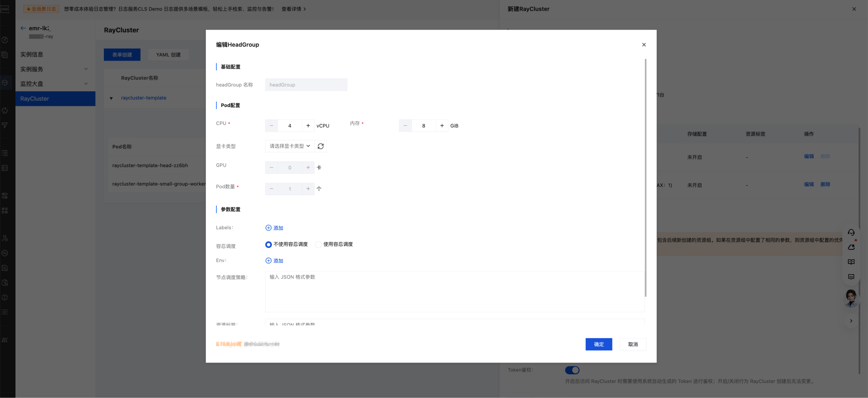Screen dimensions: 868x398
Task: Cancel with the 取消 button
Action: point(633,344)
